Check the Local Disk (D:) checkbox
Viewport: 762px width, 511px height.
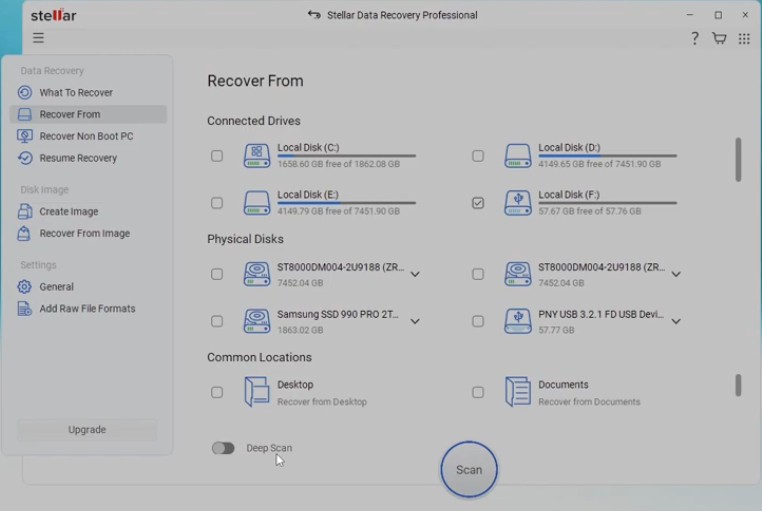tap(478, 156)
